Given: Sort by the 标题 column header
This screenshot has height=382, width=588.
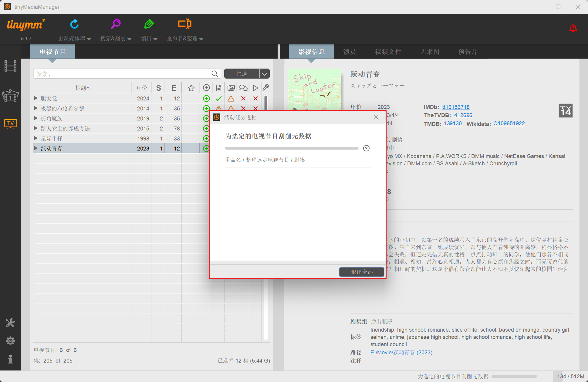Looking at the screenshot, I should (x=82, y=88).
